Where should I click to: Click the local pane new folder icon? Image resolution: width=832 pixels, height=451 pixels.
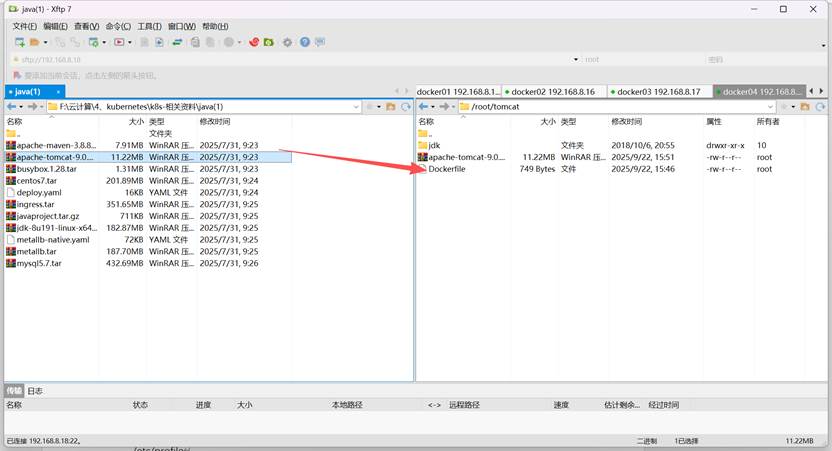click(x=391, y=107)
